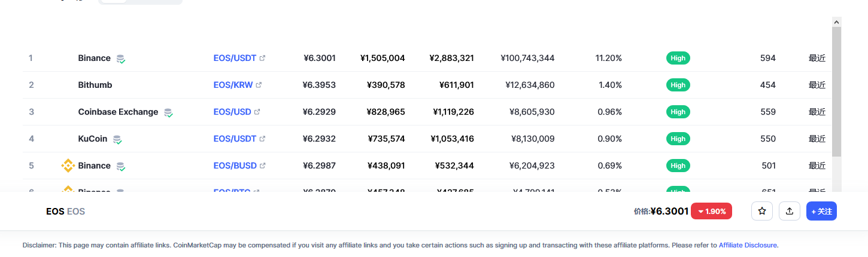
Task: Click the reserves icon next to Coinbase Exchange
Action: 168,112
